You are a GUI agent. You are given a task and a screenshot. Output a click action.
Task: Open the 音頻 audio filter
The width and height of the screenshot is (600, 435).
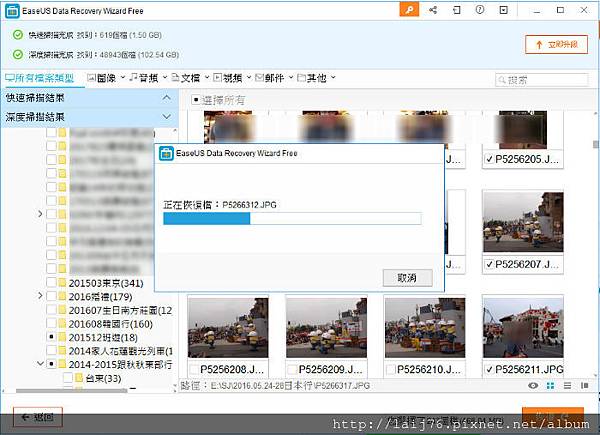tap(143, 78)
